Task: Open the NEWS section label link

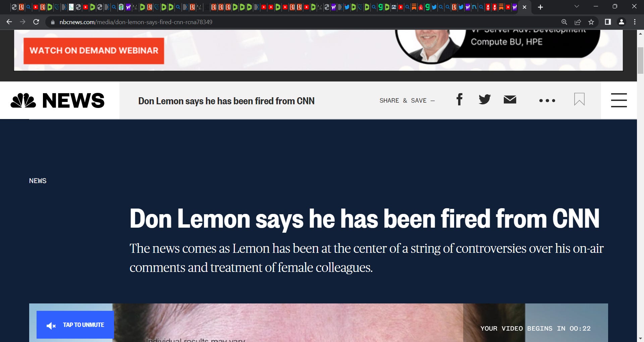Action: point(38,181)
